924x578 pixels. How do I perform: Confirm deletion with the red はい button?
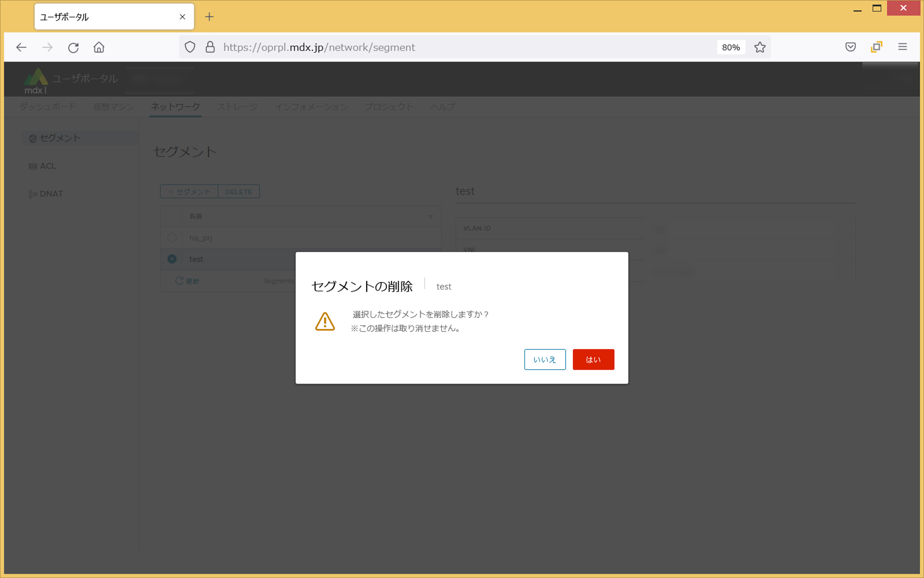point(593,359)
